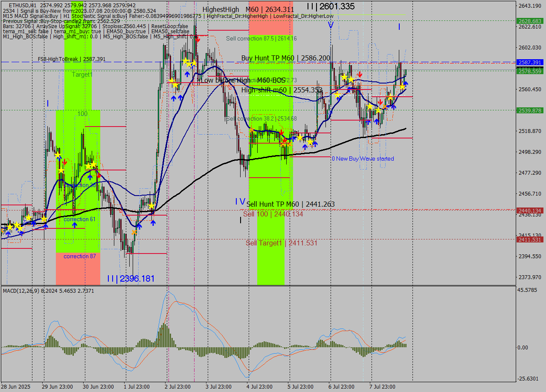Click the red 2440.134 price tag on axis
Image resolution: width=546 pixels, height=392 pixels.
coord(529,210)
